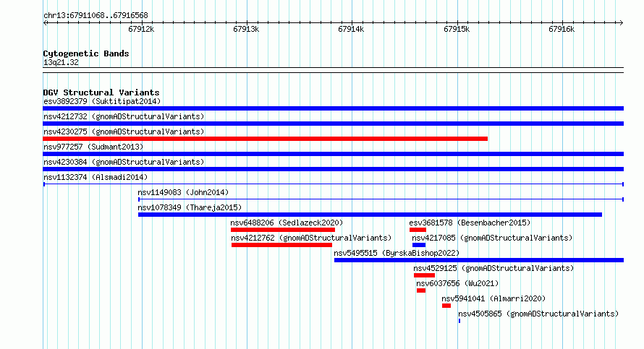Select the nsv1078349 (Thareja2015) label
The height and width of the screenshot is (349, 644).
click(190, 207)
